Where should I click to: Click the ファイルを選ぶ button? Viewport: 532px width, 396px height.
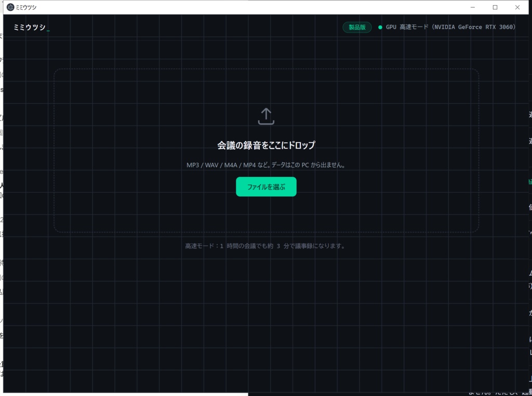pos(266,186)
